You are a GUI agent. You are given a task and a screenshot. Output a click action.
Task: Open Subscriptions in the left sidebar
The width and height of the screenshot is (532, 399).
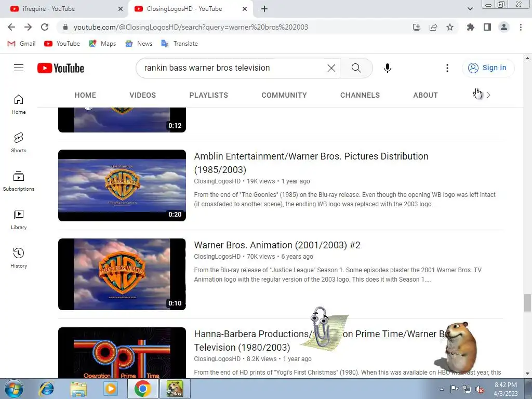[x=19, y=181]
